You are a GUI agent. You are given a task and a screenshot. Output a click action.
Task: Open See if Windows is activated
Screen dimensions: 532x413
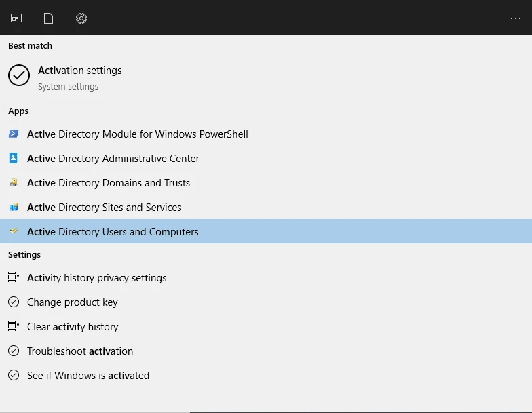(x=266, y=376)
